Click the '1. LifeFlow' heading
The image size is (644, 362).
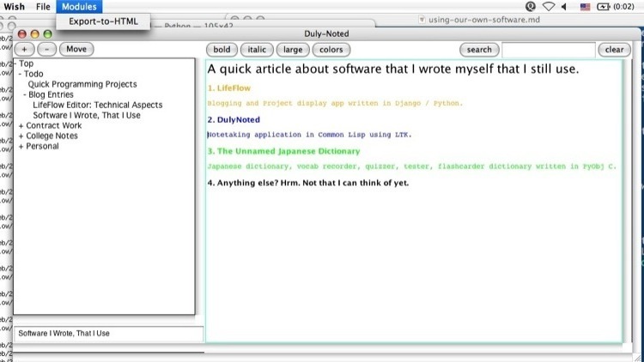(228, 88)
